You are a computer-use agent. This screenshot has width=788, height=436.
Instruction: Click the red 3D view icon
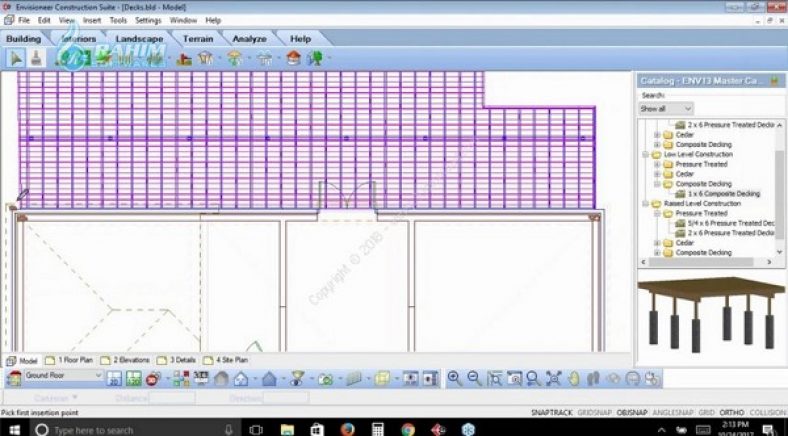(x=153, y=379)
